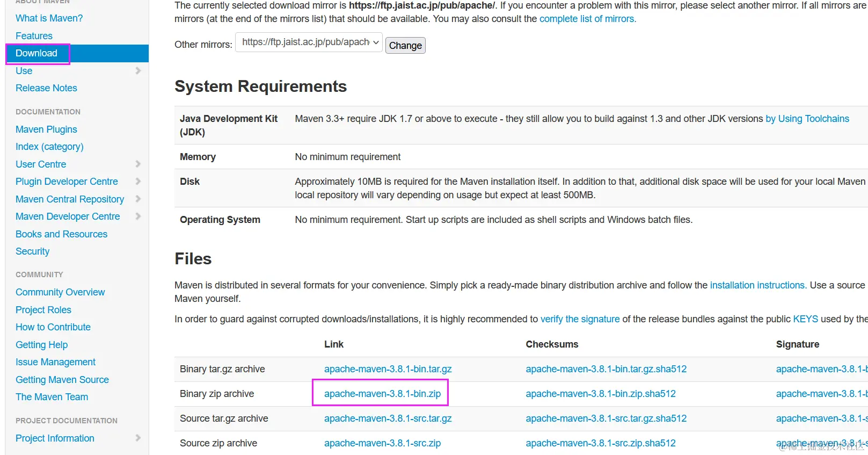
Task: Open the Binary zip archive signature link
Action: pyautogui.click(x=822, y=394)
